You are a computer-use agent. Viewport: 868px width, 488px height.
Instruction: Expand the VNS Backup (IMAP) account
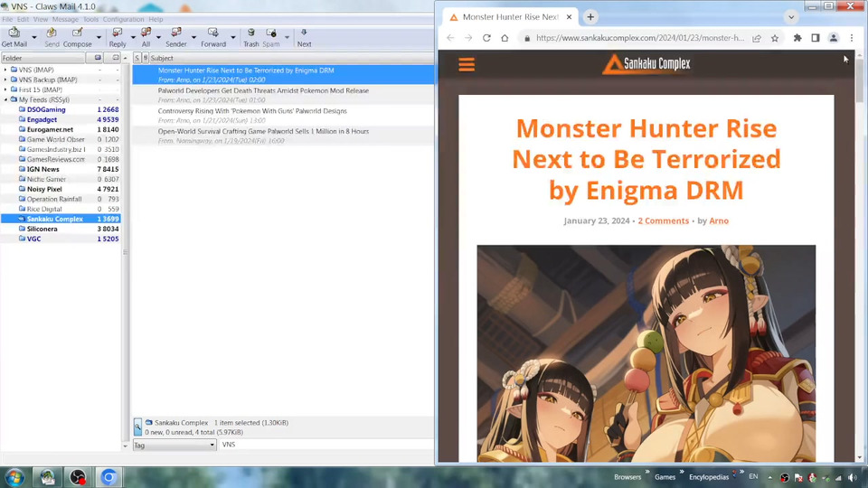tap(6, 80)
